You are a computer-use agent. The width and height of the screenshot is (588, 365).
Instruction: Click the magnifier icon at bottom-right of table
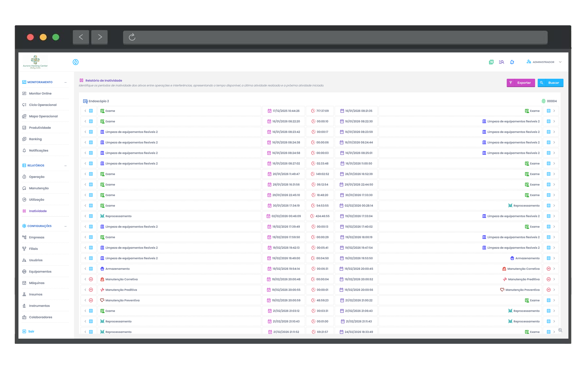(x=560, y=330)
